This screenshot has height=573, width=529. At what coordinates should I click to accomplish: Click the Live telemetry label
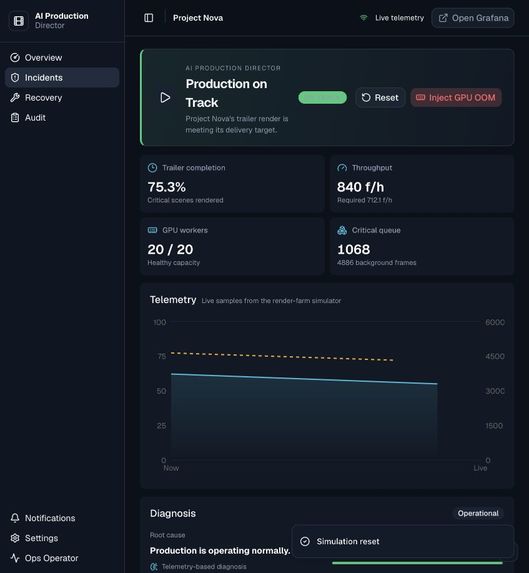pyautogui.click(x=400, y=18)
